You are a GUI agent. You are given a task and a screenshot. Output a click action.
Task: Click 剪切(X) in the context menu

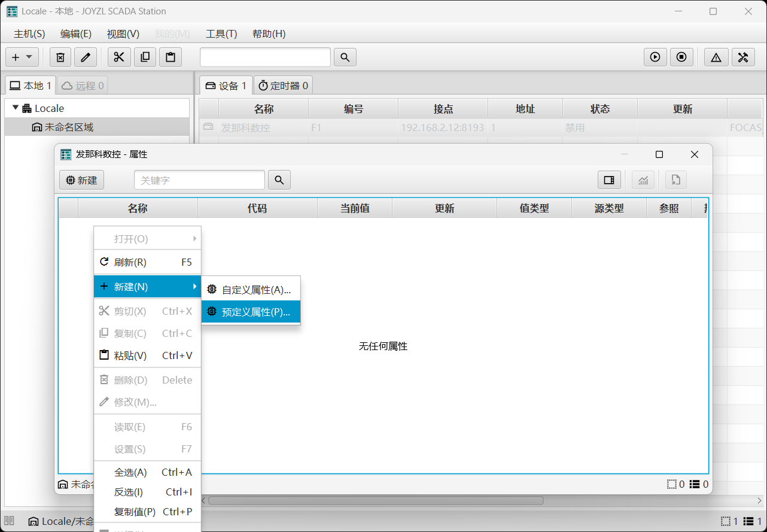(x=147, y=311)
